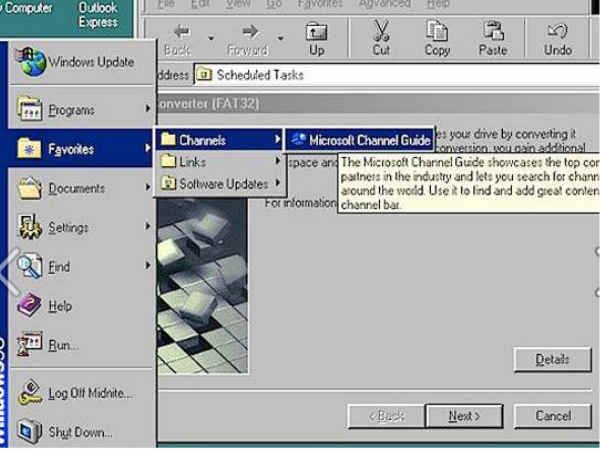Click the Settings icon in the Start menu

[x=29, y=227]
